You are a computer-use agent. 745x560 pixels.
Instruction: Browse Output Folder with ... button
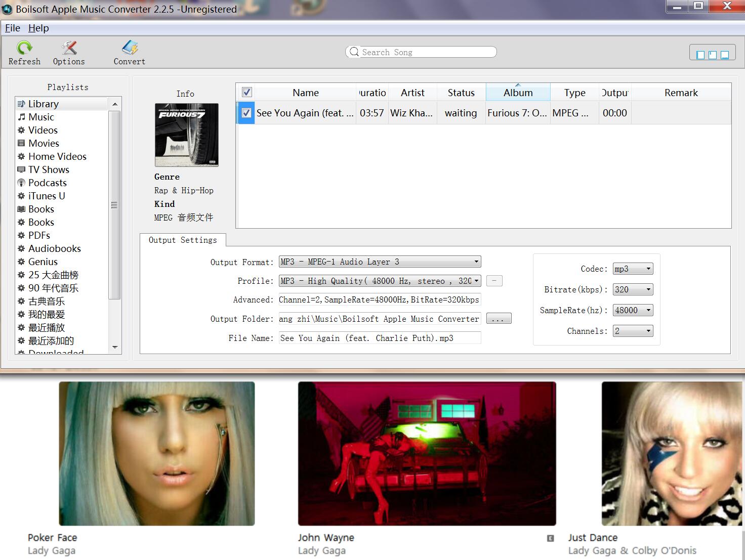[499, 318]
